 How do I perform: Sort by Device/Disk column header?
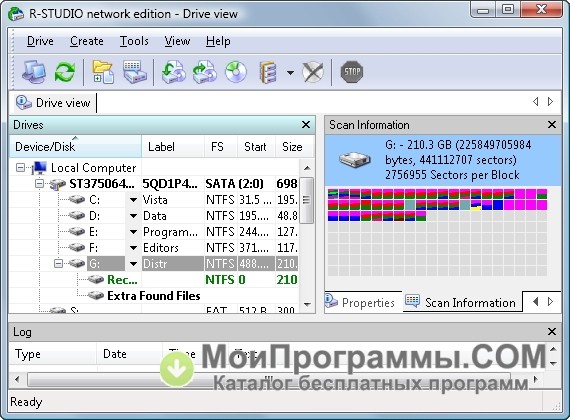76,147
